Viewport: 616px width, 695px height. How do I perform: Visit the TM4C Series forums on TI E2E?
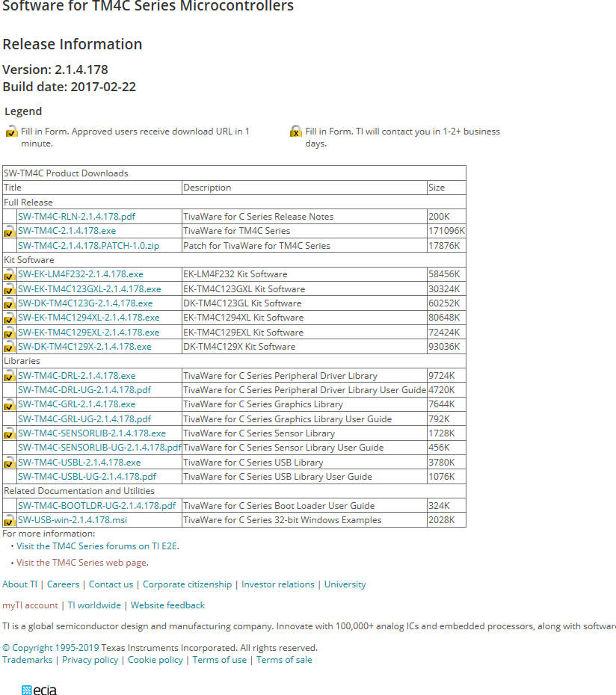click(98, 546)
